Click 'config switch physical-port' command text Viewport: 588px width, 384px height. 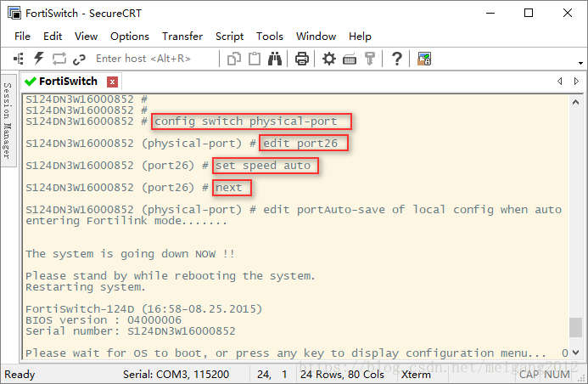[245, 121]
